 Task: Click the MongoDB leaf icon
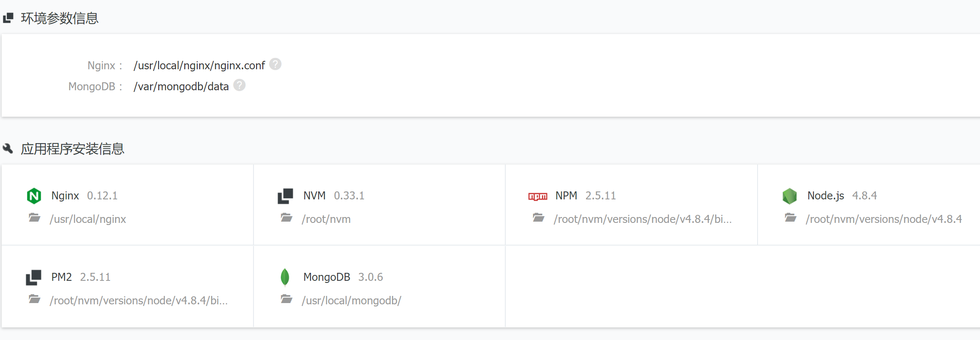(x=285, y=277)
